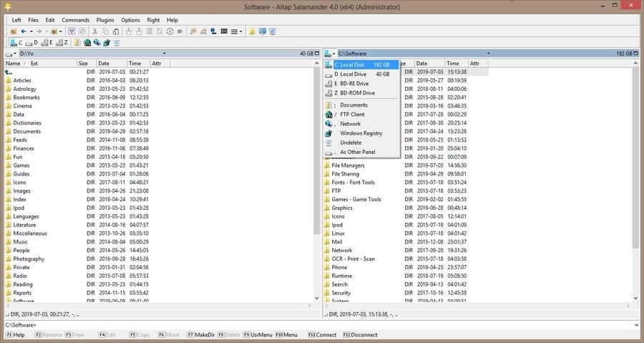Choose E BD-RE Drive in drive menu
The width and height of the screenshot is (644, 343).
[362, 83]
